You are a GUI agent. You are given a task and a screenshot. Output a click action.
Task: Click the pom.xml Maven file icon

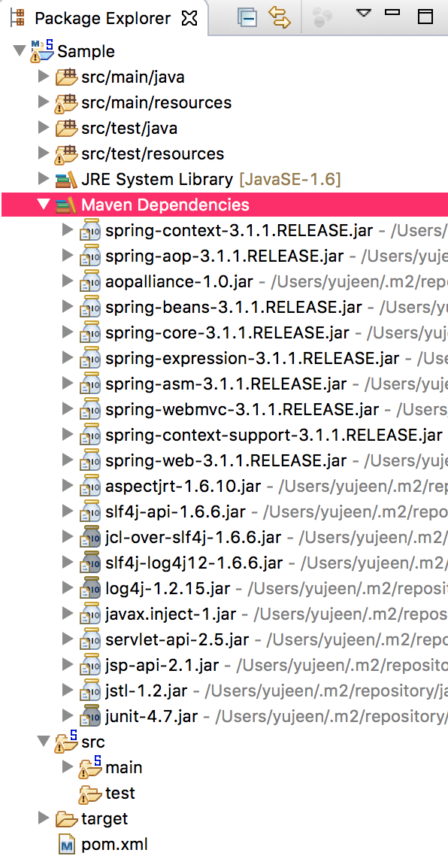[67, 844]
